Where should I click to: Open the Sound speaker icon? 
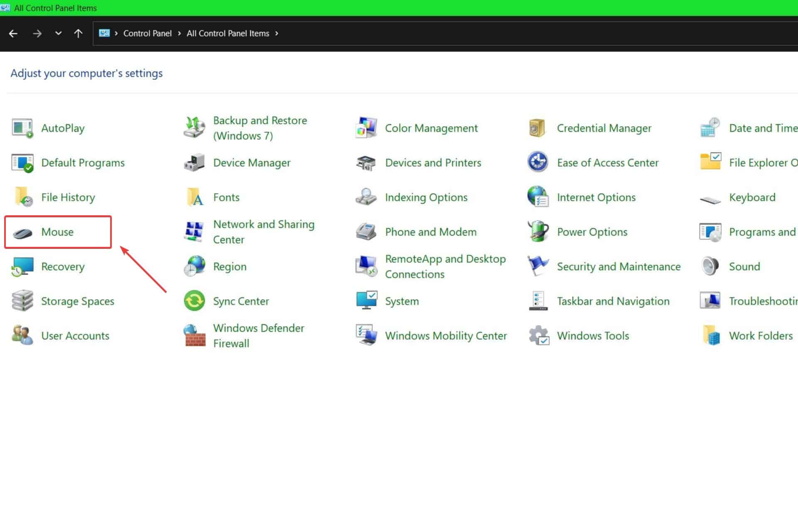point(710,266)
